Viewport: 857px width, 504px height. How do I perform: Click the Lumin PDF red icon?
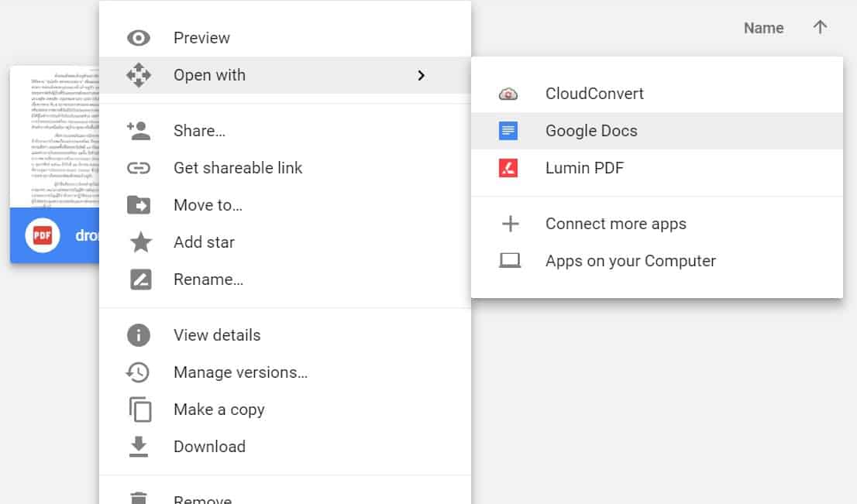point(508,168)
